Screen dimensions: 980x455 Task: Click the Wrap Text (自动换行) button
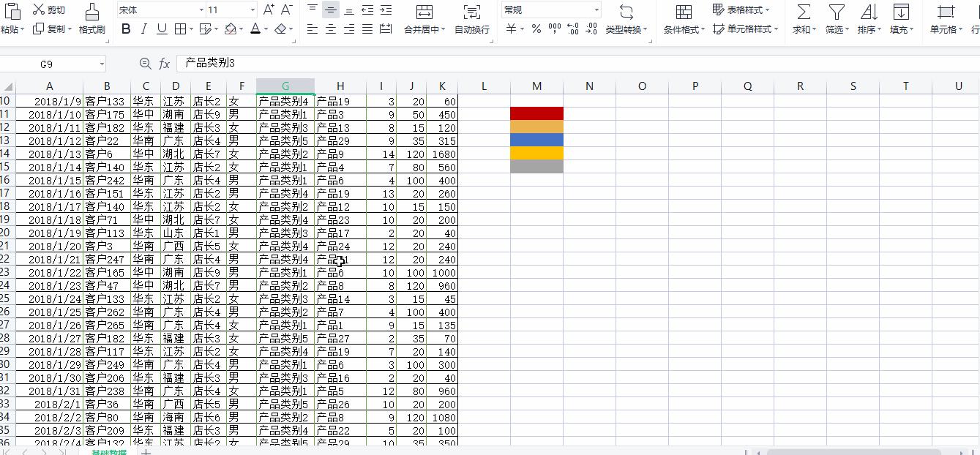click(472, 19)
